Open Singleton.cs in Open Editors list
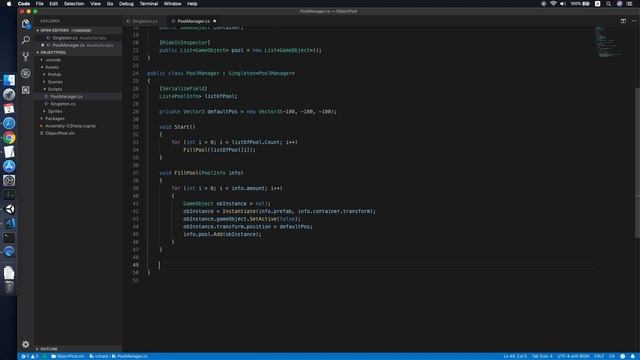This screenshot has height=360, width=640. (x=78, y=38)
